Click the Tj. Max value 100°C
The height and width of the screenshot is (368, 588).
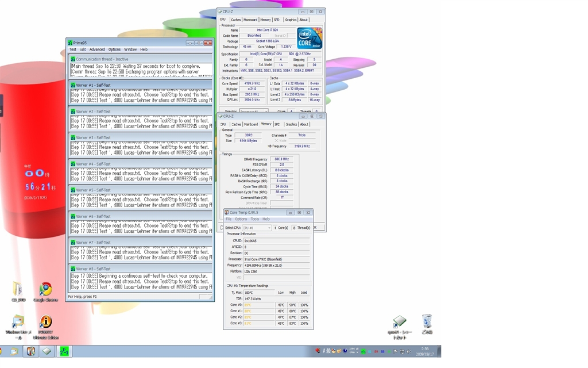pos(259,293)
